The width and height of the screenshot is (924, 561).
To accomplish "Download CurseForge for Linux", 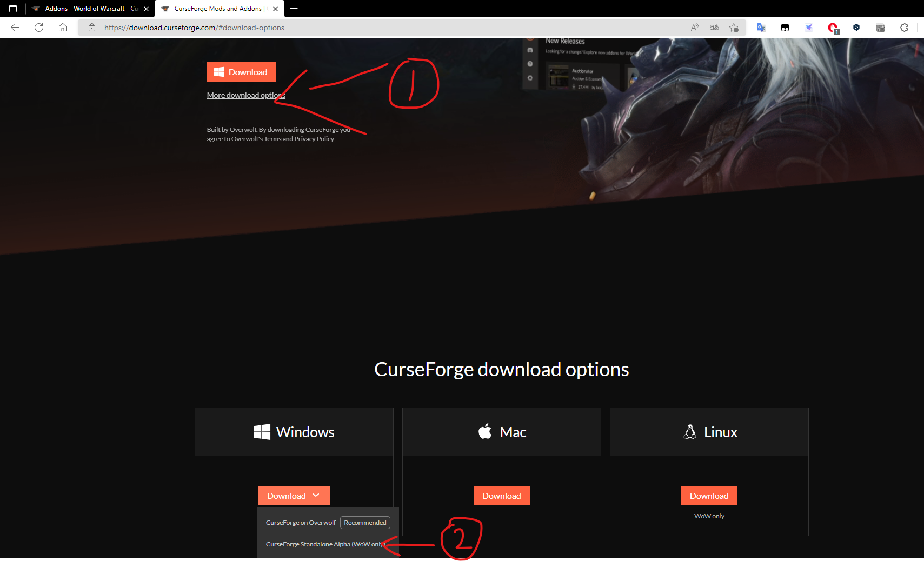I will tap(709, 496).
